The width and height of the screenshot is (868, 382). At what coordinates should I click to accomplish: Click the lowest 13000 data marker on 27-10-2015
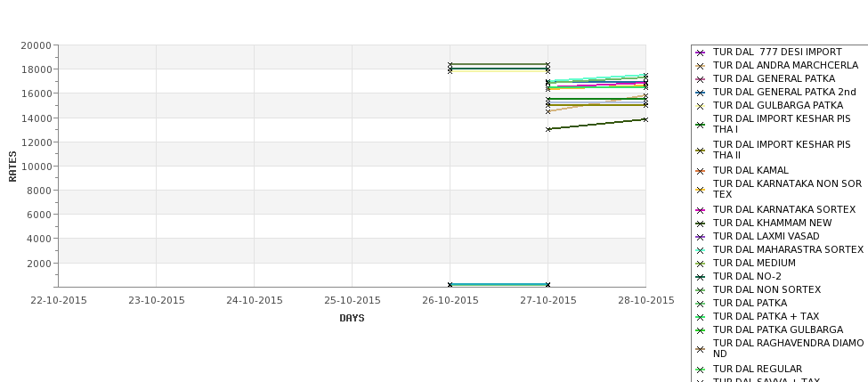coord(548,129)
